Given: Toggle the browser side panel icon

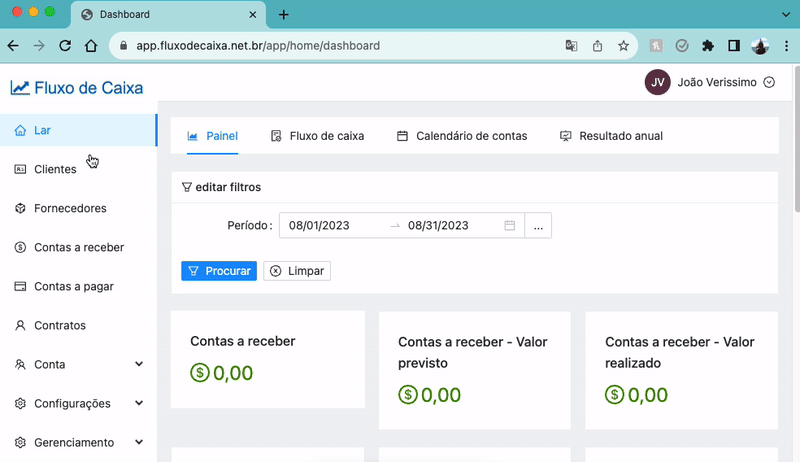Looking at the screenshot, I should (x=734, y=46).
